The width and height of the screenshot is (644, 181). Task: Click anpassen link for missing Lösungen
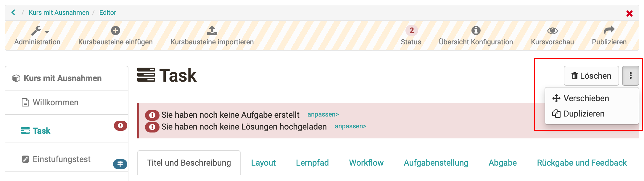pyautogui.click(x=350, y=126)
